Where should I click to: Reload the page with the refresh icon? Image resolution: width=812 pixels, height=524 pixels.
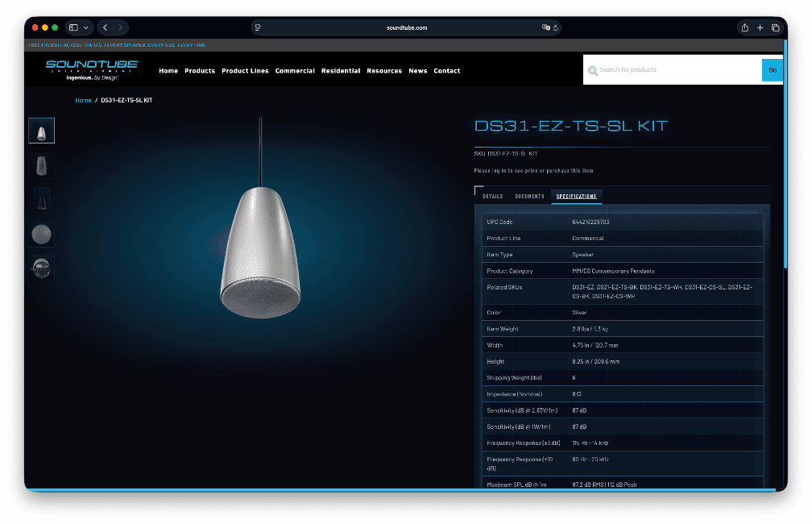[556, 27]
